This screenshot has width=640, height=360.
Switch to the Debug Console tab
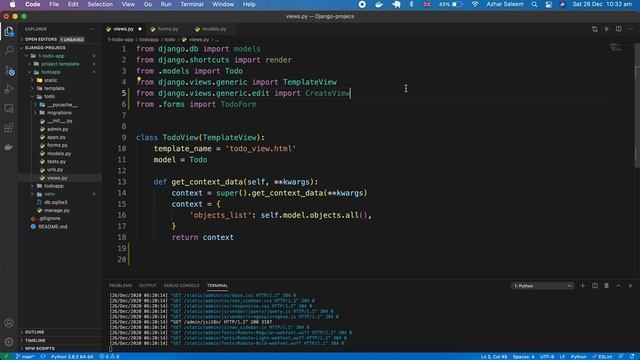(x=182, y=286)
